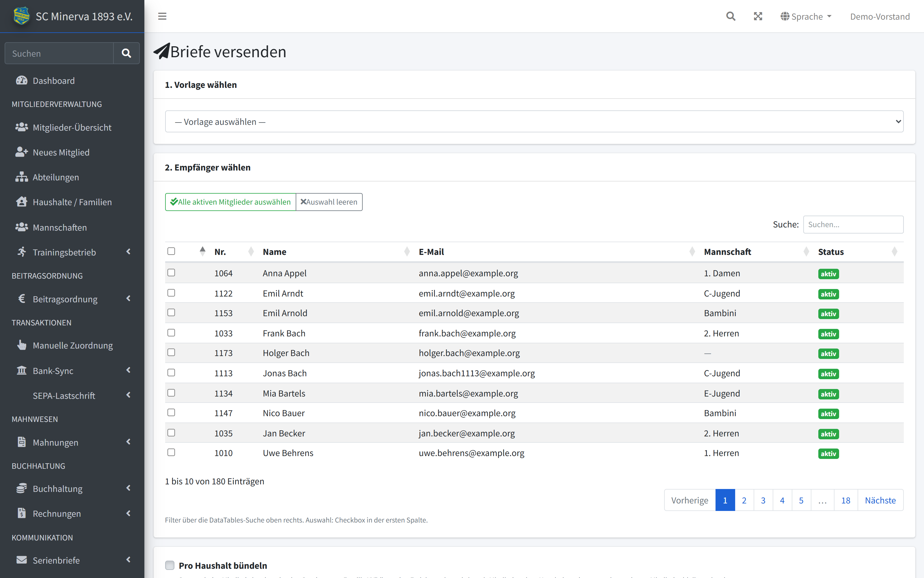Expand the Bank-Sync submenu chevron
Image resolution: width=924 pixels, height=578 pixels.
[129, 370]
